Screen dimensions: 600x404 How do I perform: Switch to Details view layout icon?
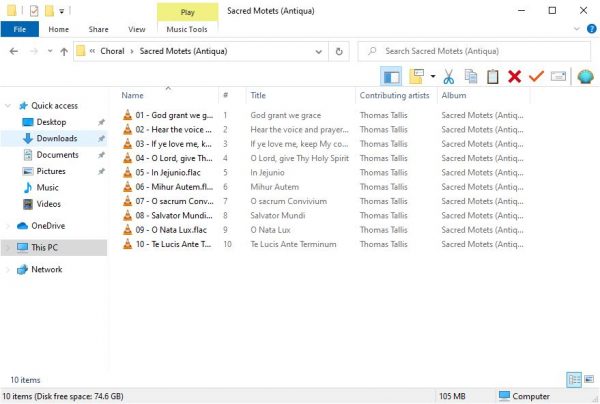click(x=574, y=380)
